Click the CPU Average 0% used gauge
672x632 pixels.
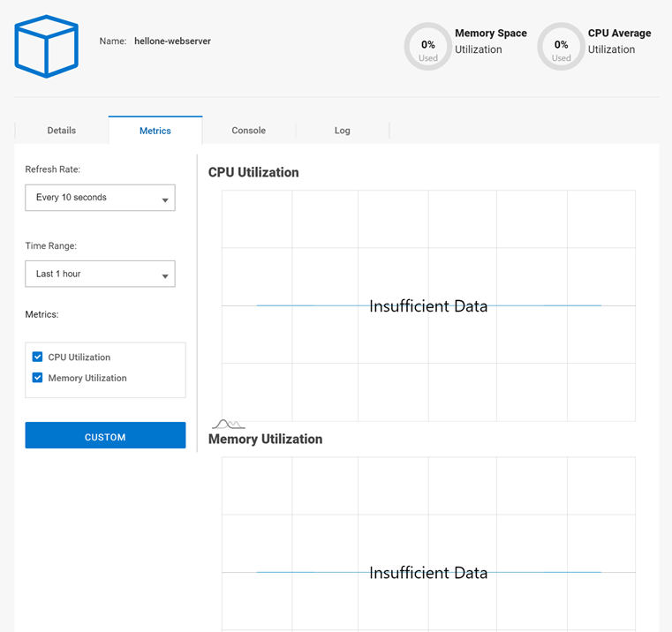click(x=561, y=46)
